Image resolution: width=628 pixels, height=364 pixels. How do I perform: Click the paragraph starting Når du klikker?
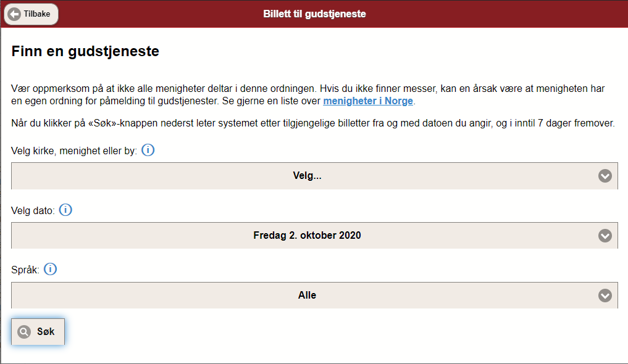point(313,123)
